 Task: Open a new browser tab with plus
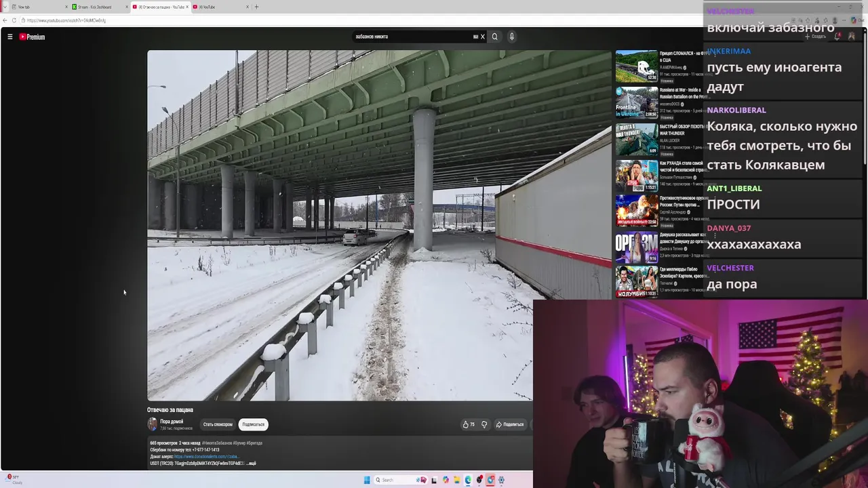click(256, 7)
